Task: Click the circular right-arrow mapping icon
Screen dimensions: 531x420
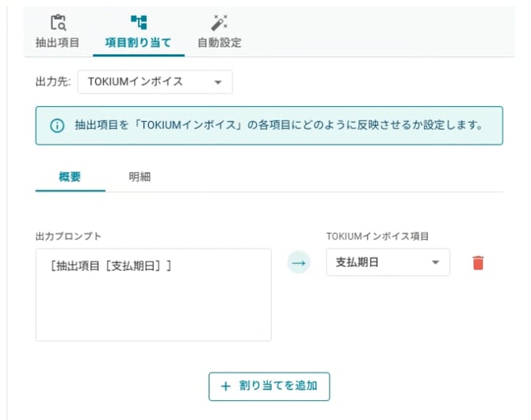Action: coord(299,262)
